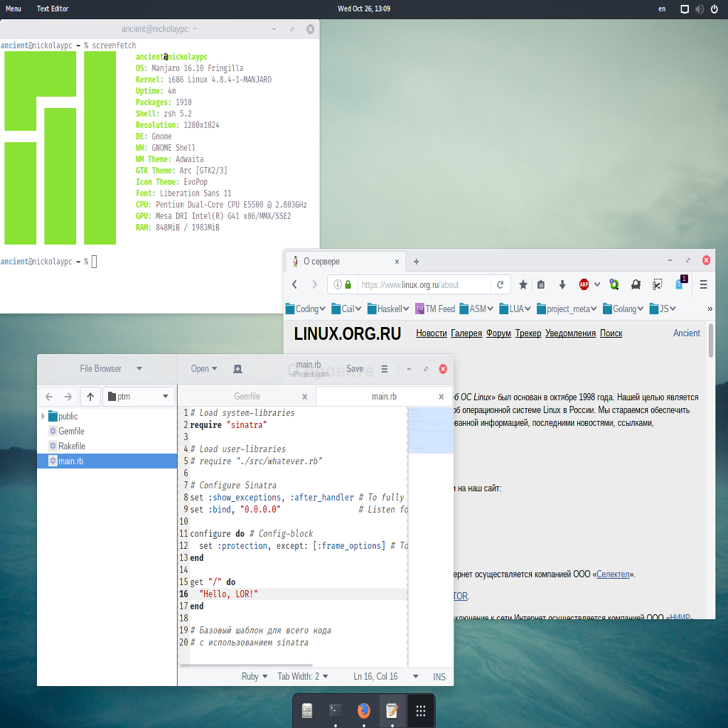Open the volume control in top bar

700,9
